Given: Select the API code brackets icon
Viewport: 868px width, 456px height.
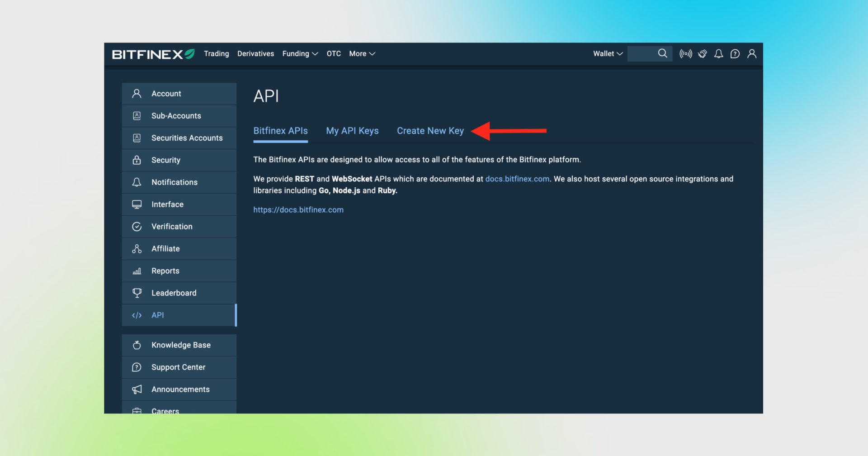Looking at the screenshot, I should [x=137, y=315].
